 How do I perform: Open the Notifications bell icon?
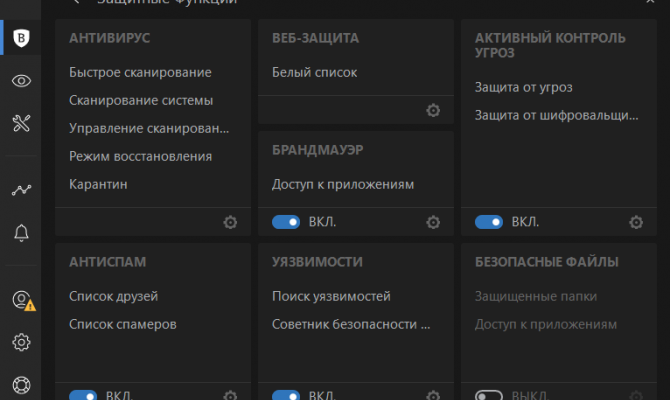[21, 233]
